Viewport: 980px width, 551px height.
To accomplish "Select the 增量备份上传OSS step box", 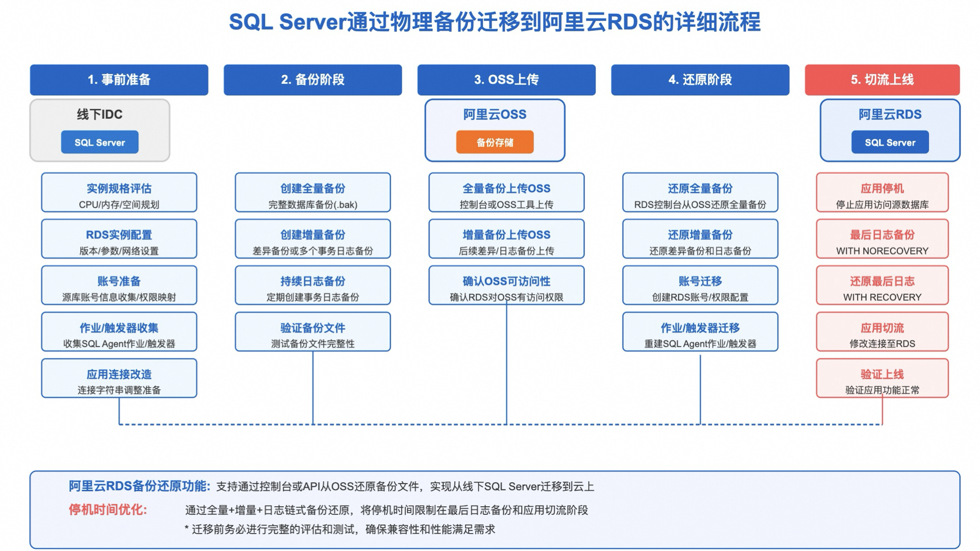I will [506, 239].
